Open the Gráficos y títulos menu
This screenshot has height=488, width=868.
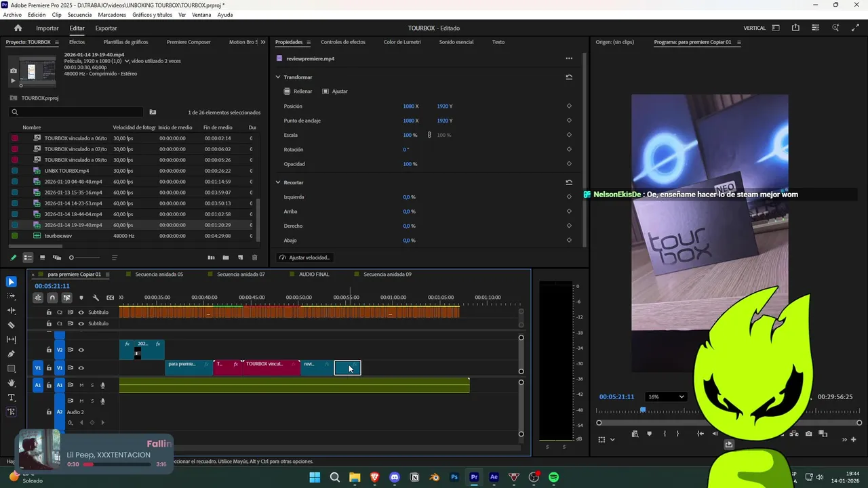pos(152,15)
